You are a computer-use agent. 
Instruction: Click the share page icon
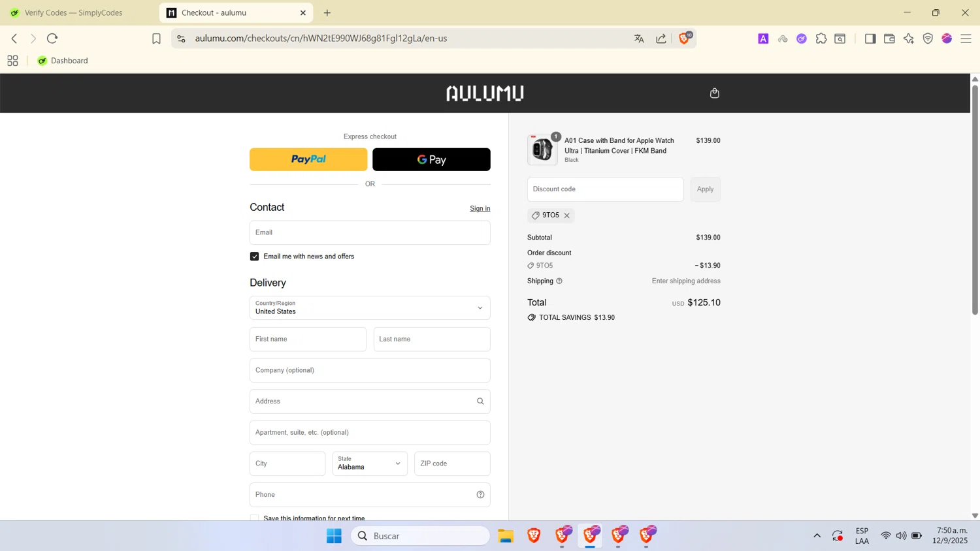tap(661, 39)
